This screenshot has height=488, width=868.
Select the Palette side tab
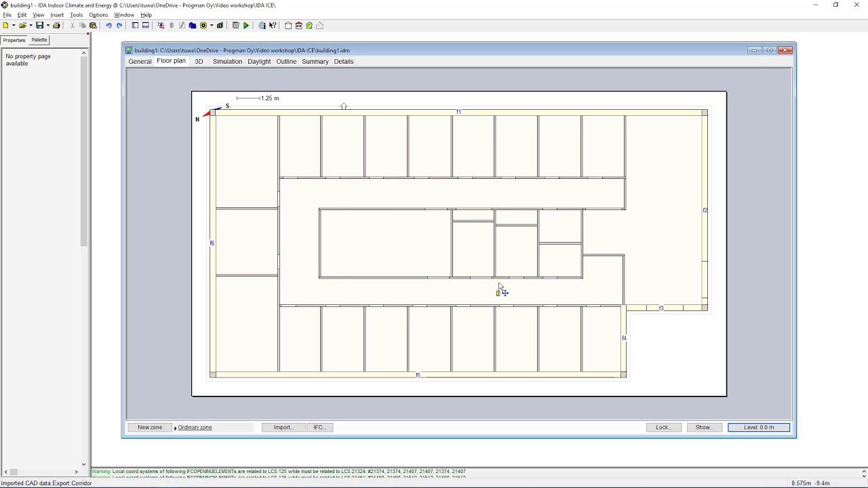click(39, 40)
